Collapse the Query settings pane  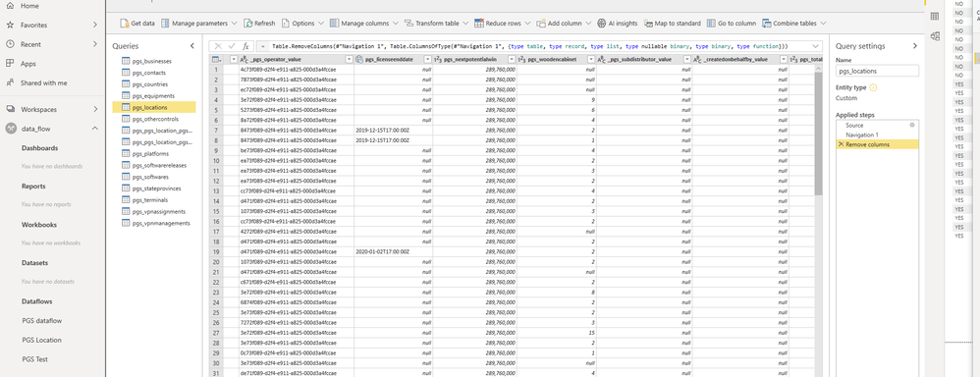click(915, 46)
